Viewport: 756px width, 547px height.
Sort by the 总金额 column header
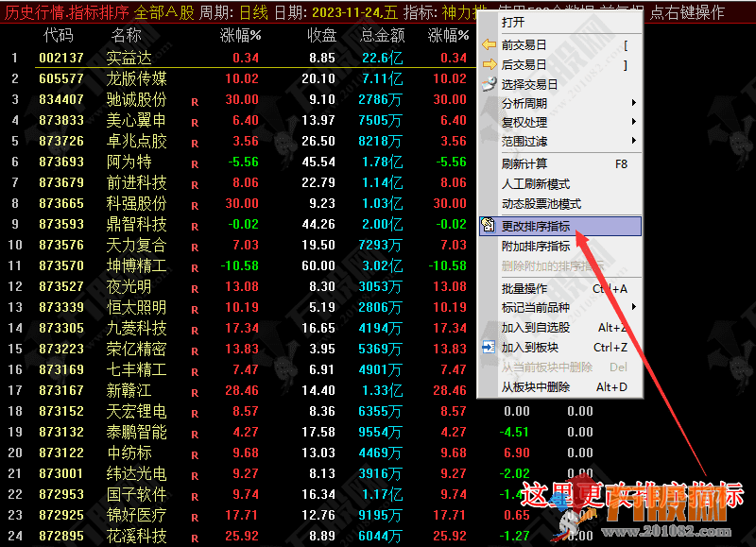(382, 35)
